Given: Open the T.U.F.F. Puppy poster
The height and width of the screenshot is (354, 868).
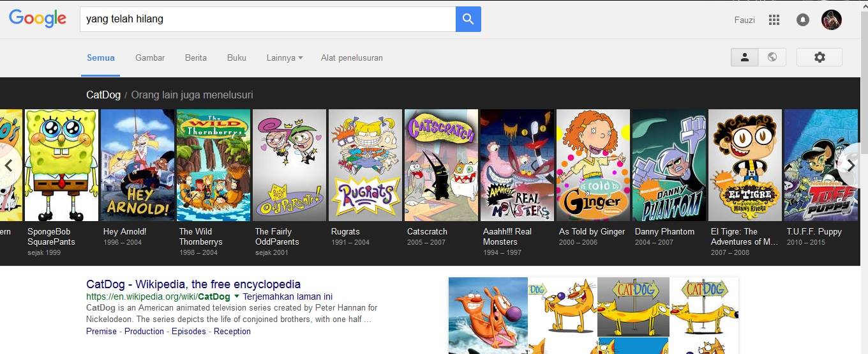Looking at the screenshot, I should 821,165.
